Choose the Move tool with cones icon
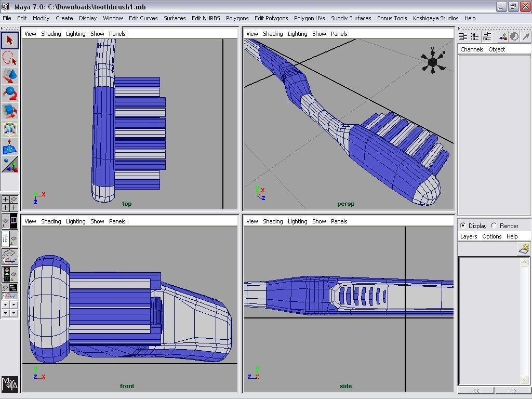The image size is (532, 399). (10, 76)
